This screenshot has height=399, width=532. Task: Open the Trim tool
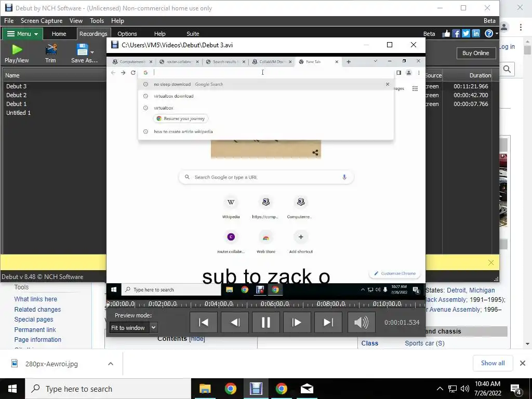(50, 54)
